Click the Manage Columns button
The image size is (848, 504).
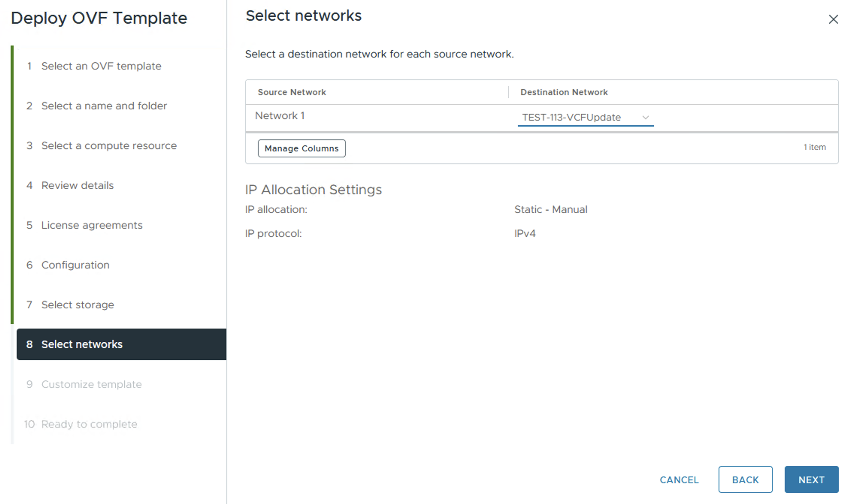[301, 148]
